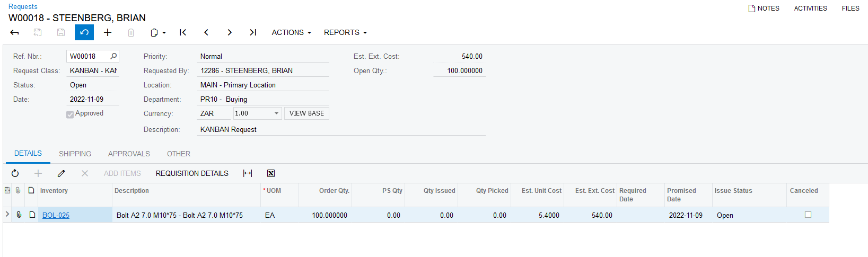Jump to the last record
The height and width of the screenshot is (257, 868).
[253, 32]
